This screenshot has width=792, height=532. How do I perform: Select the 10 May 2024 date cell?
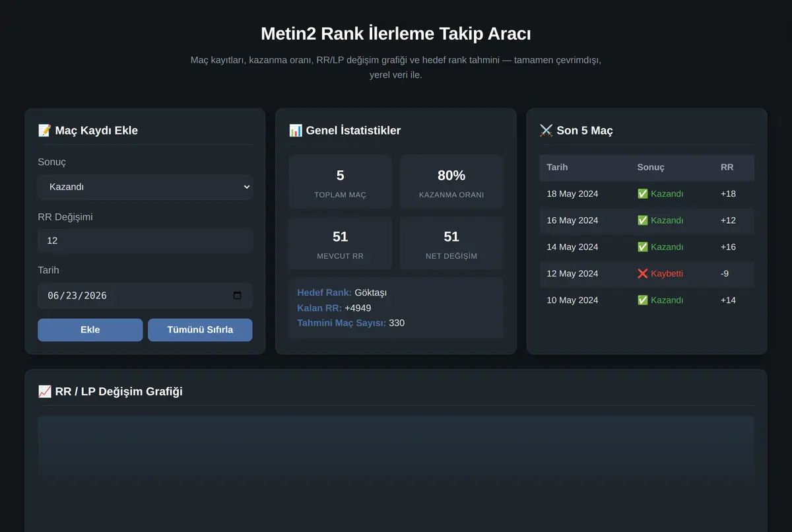[x=572, y=300]
